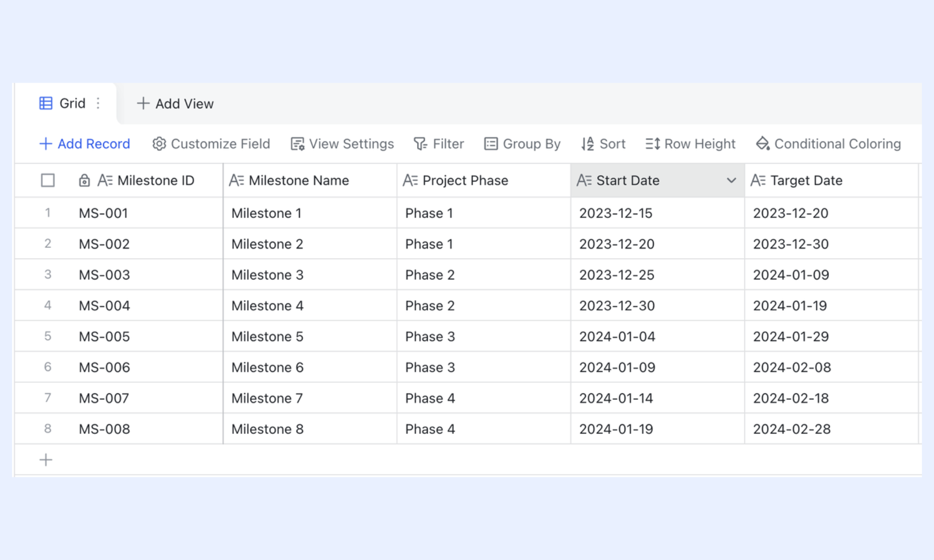Click the Grid view table icon
This screenshot has width=934, height=560.
[x=46, y=103]
